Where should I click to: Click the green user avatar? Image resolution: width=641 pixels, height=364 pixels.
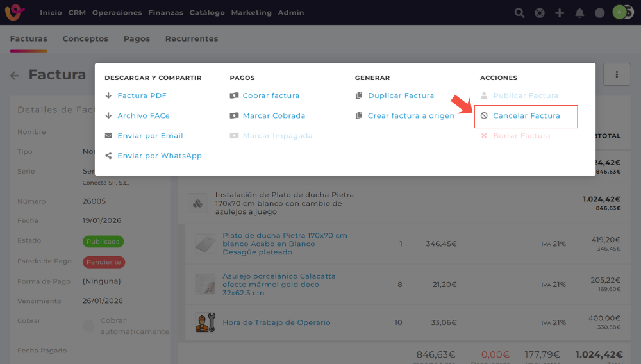(619, 12)
